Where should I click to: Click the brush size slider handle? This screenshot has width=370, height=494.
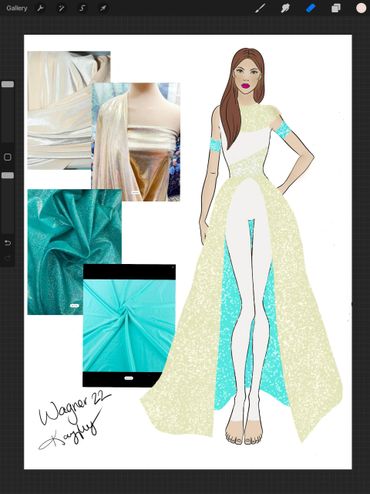[x=7, y=84]
